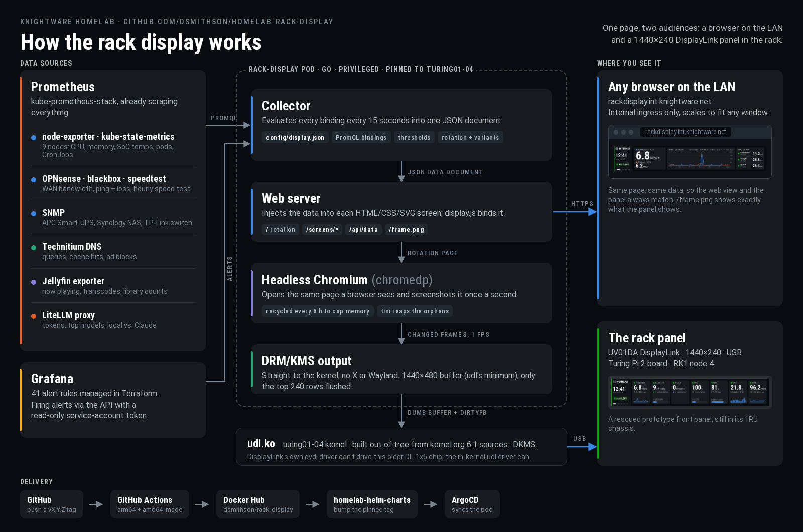The width and height of the screenshot is (803, 532).
Task: Click the / rotation route chip
Action: (281, 230)
